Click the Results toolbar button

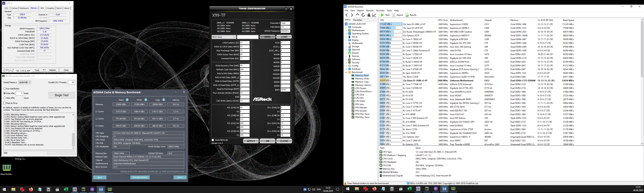pyautogui.click(x=411, y=15)
